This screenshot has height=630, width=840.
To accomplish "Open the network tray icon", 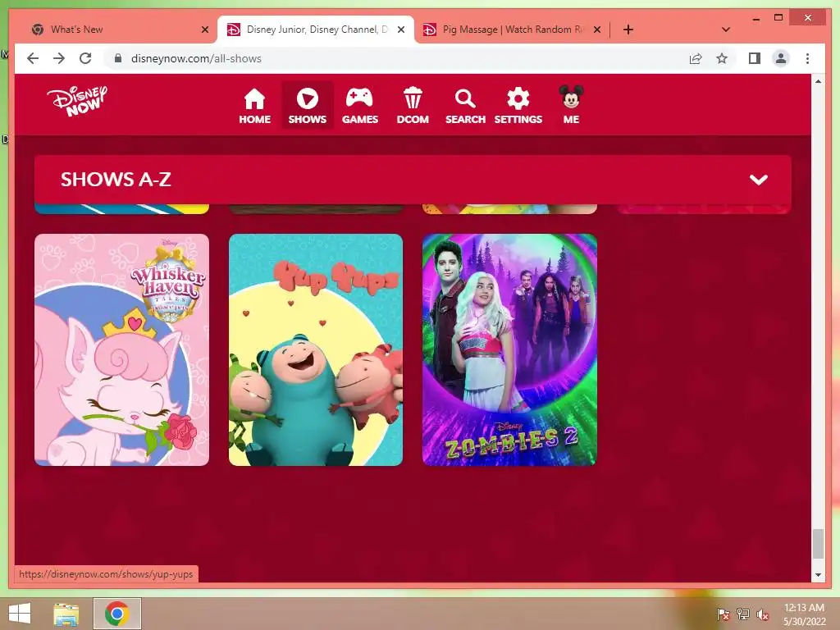I will click(743, 614).
